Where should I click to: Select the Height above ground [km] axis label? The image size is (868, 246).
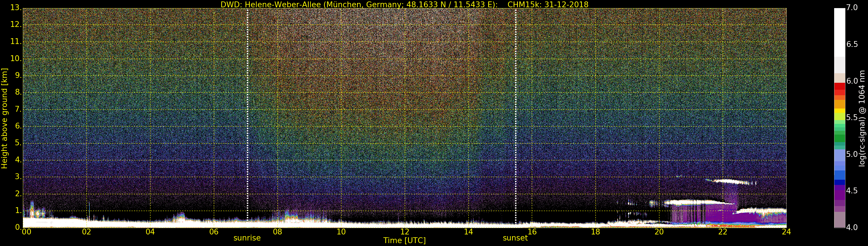(x=4, y=118)
